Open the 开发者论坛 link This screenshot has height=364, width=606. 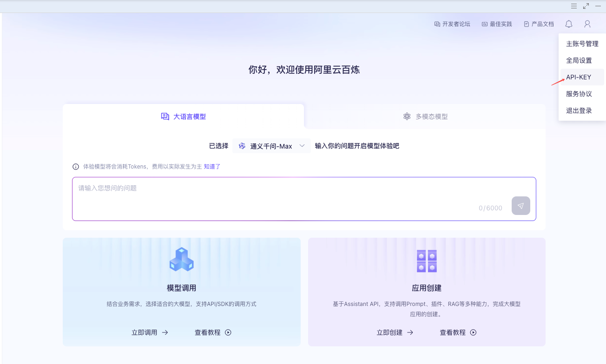click(x=452, y=24)
